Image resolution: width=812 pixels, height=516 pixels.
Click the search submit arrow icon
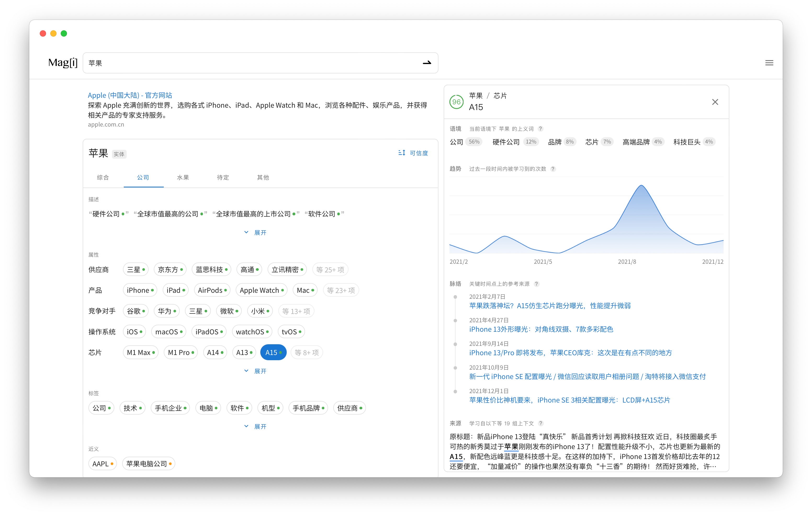point(427,63)
